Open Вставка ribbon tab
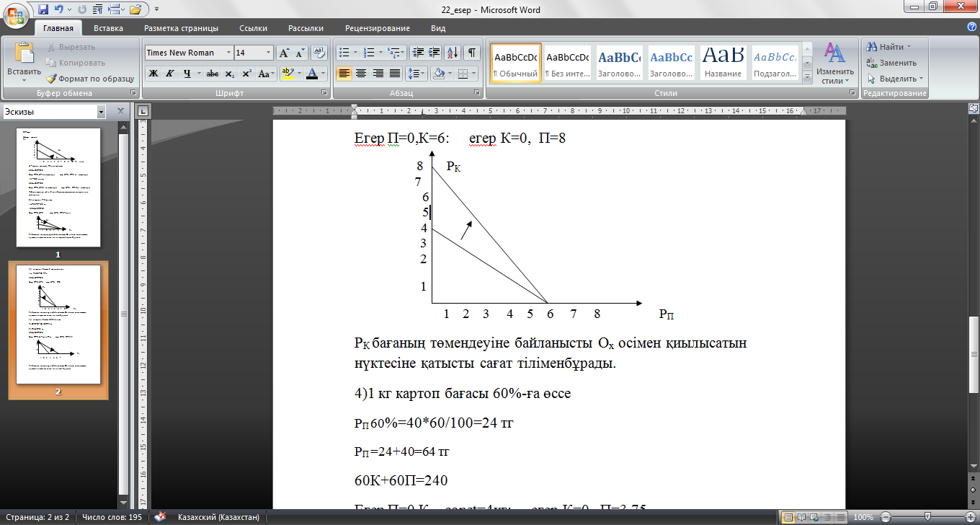 point(108,28)
